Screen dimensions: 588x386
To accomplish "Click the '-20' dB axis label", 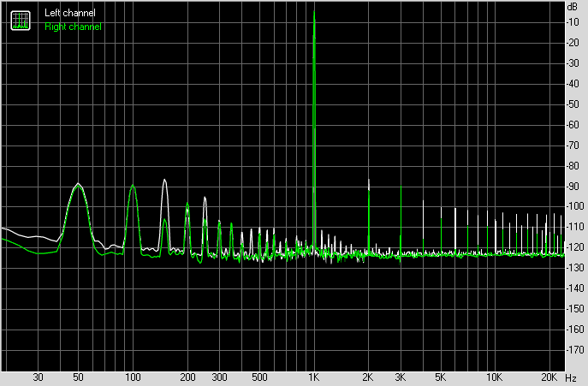I will tap(573, 43).
